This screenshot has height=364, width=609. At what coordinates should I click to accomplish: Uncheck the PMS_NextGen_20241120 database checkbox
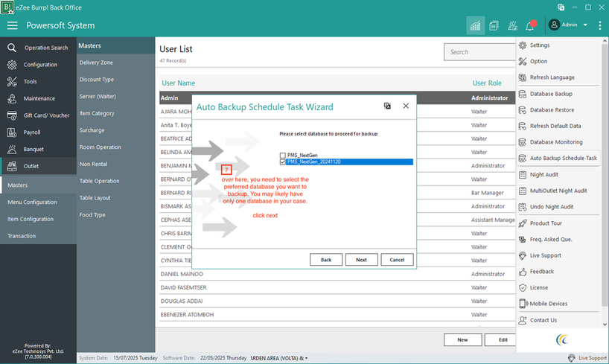pos(282,162)
